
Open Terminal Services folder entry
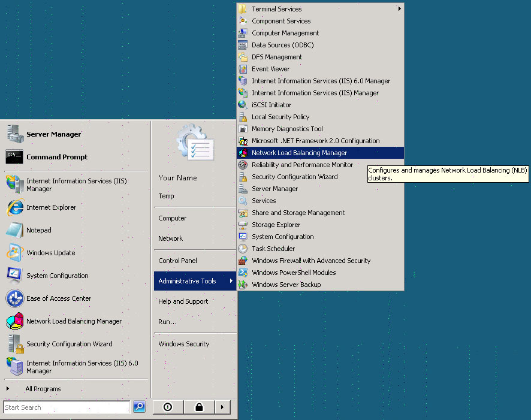[x=321, y=9]
